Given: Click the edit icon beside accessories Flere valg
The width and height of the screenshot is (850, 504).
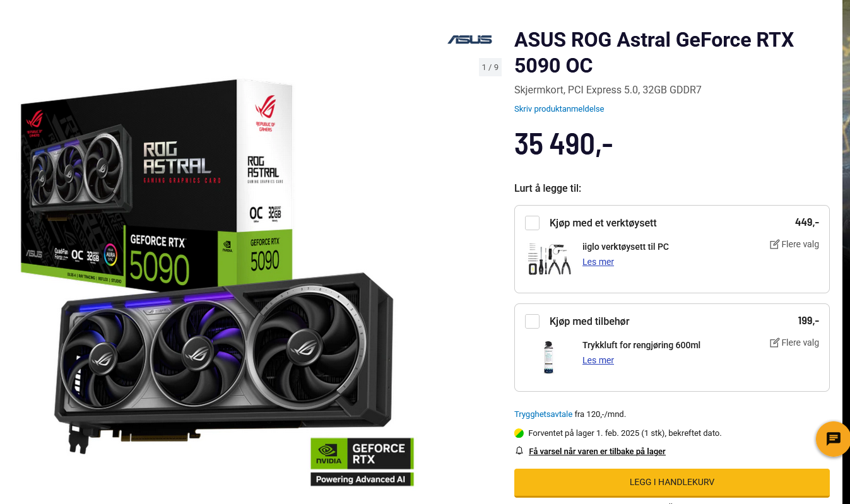Looking at the screenshot, I should (774, 343).
